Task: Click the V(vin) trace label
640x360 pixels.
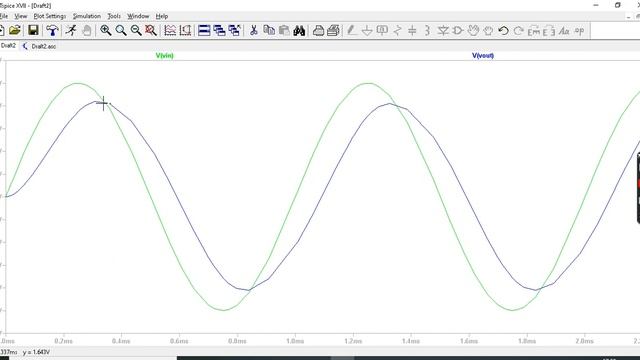Action: (164, 56)
